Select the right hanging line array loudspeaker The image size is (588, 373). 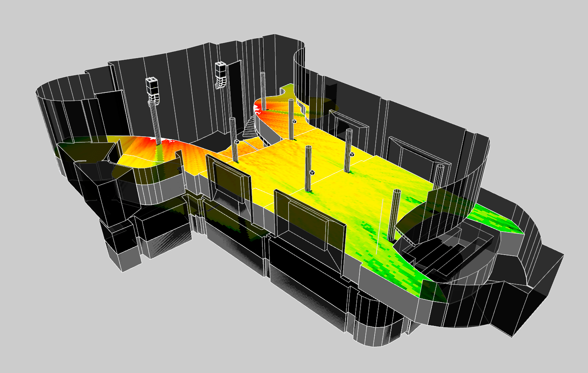(x=221, y=75)
